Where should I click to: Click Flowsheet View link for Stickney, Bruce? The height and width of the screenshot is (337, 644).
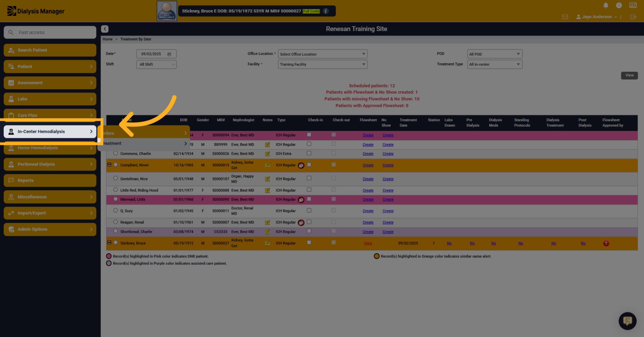click(368, 243)
